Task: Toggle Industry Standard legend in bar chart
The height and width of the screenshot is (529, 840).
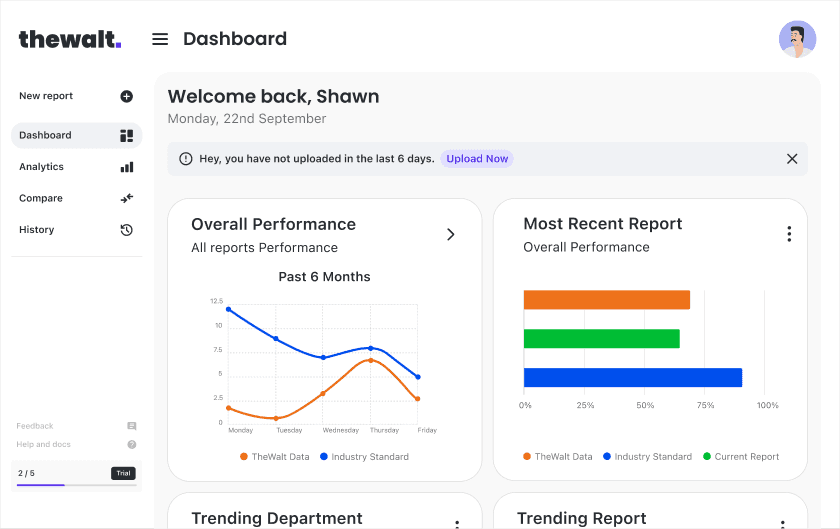Action: click(647, 457)
